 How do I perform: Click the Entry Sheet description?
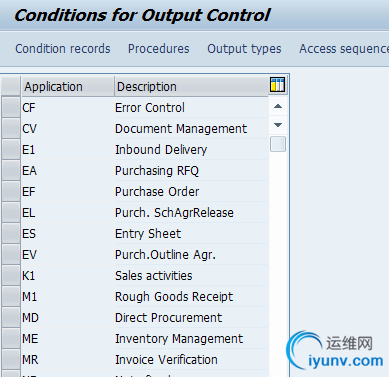coord(148,234)
